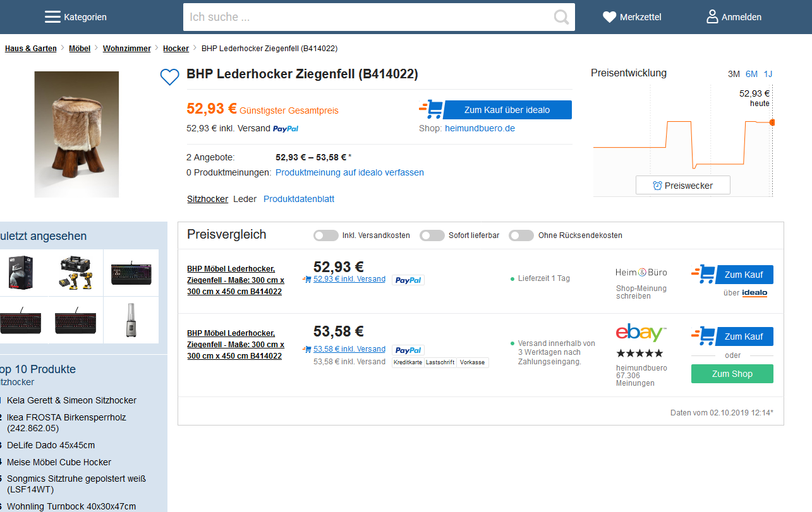Click the Ich suche search field
Viewport: 812px width, 512px height.
367,17
